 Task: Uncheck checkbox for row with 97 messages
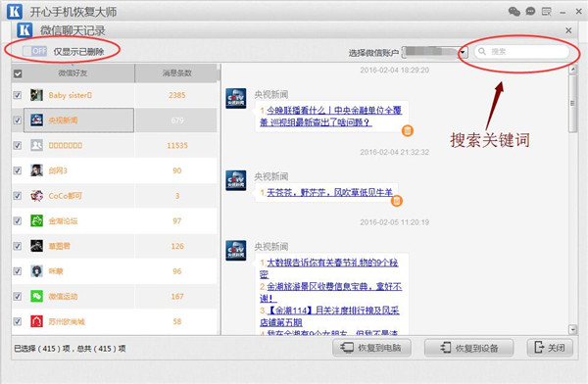click(x=18, y=220)
